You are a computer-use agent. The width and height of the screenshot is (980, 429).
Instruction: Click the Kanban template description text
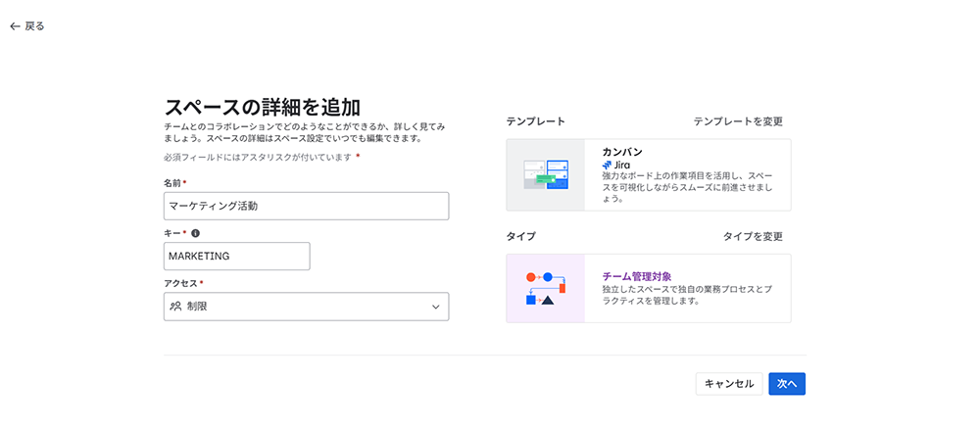686,186
